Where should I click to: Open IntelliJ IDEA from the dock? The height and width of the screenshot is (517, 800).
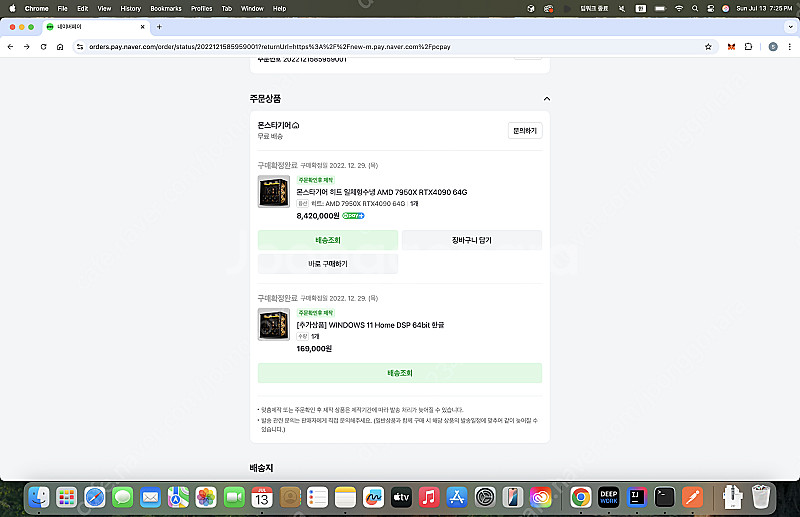637,497
